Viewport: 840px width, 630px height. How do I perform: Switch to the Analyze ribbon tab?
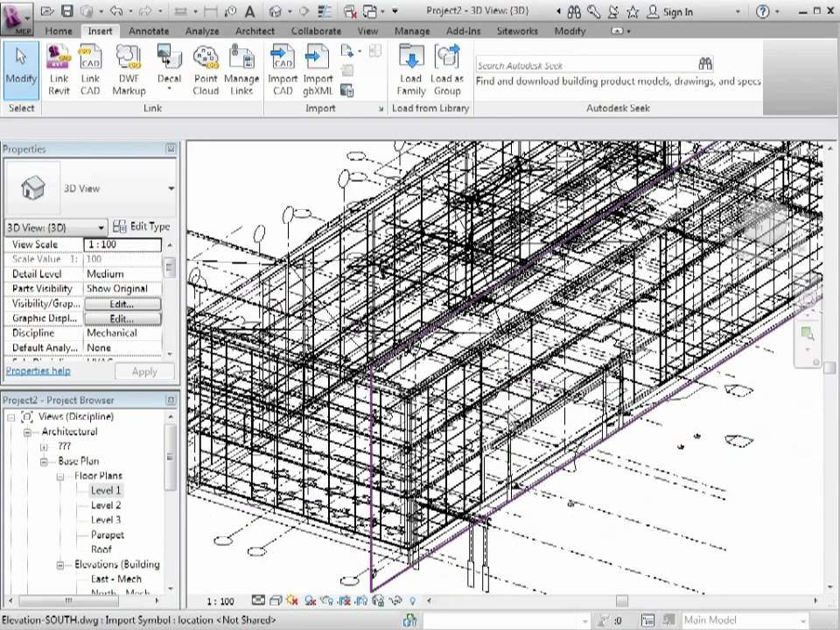coord(202,31)
